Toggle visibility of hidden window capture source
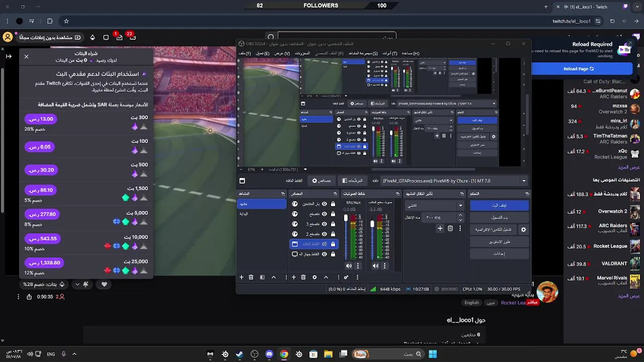The width and height of the screenshot is (644, 362). (325, 244)
